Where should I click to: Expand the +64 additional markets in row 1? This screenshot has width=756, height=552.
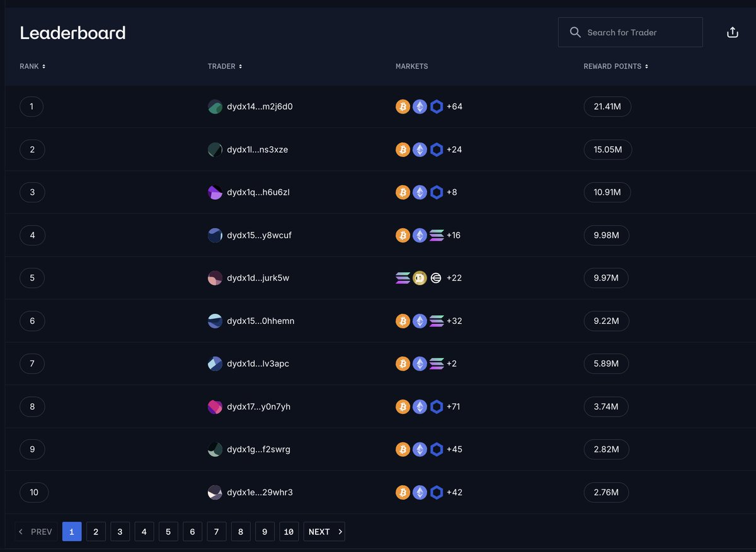click(x=454, y=106)
